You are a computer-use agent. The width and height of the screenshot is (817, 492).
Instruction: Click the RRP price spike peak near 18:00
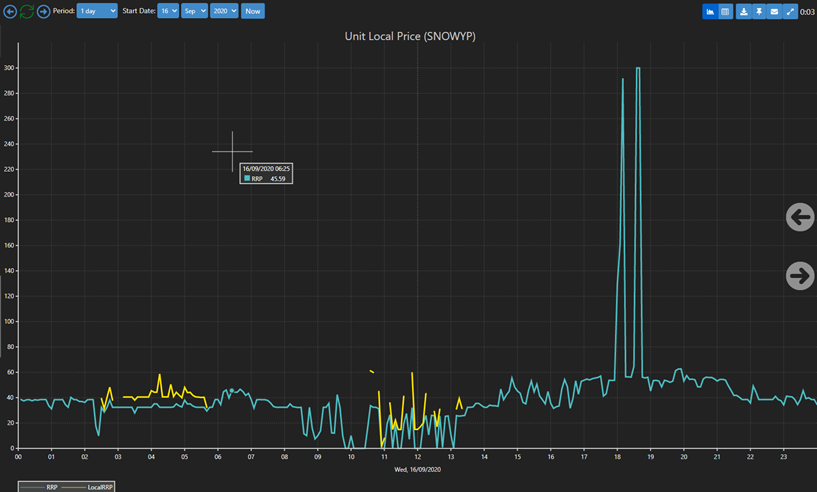click(623, 79)
